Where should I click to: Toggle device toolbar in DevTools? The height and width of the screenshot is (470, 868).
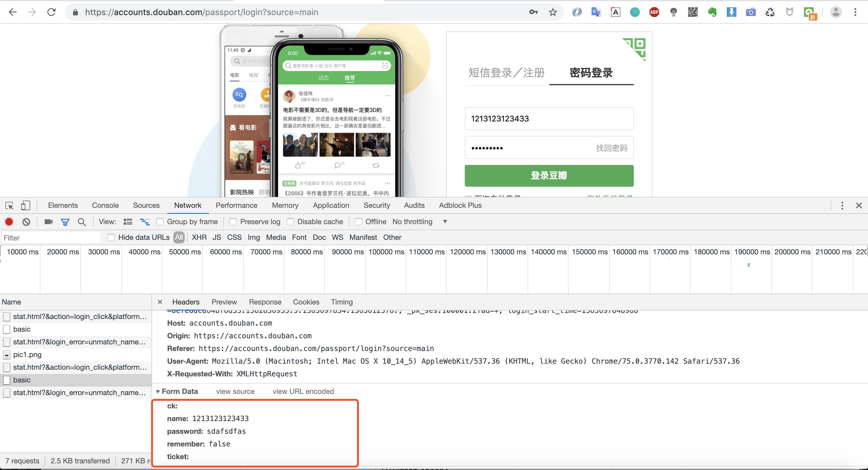point(26,205)
